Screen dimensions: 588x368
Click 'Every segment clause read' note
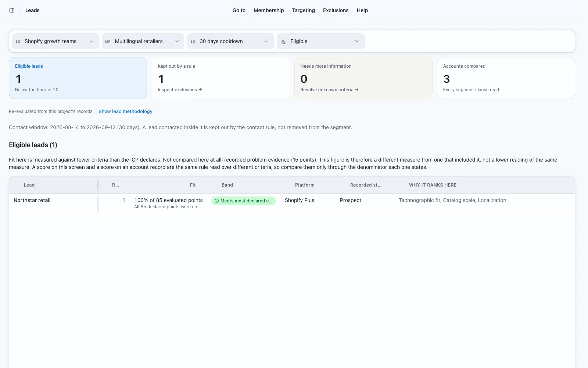coord(471,90)
